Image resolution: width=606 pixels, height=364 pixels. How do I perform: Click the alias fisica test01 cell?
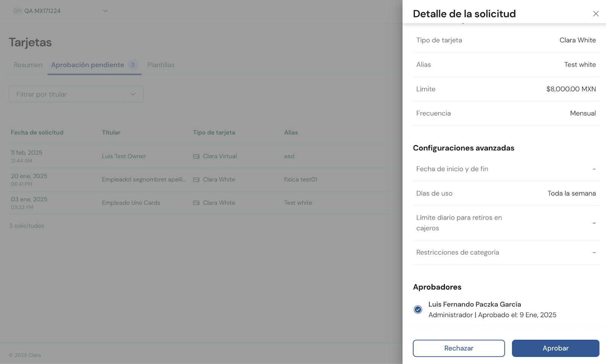point(301,180)
